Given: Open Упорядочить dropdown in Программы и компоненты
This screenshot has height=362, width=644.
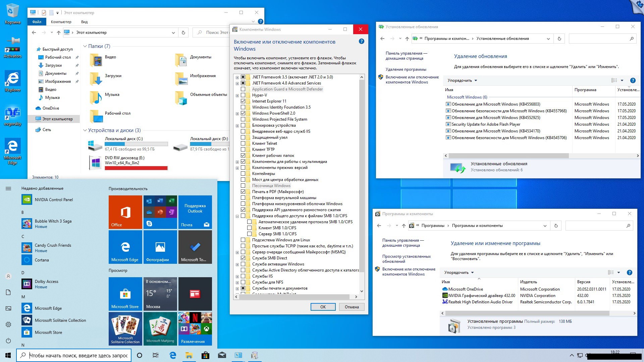Looking at the screenshot, I should tap(459, 273).
